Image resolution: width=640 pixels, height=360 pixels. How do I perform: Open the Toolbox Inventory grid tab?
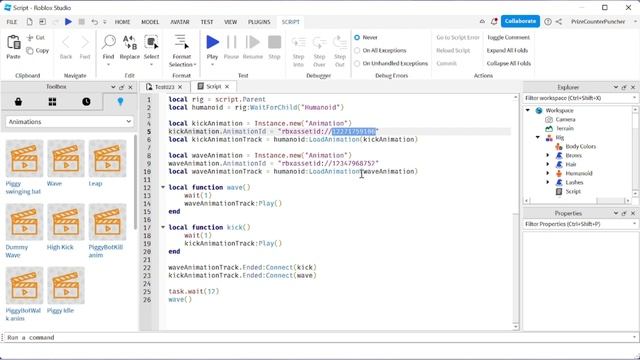point(52,102)
